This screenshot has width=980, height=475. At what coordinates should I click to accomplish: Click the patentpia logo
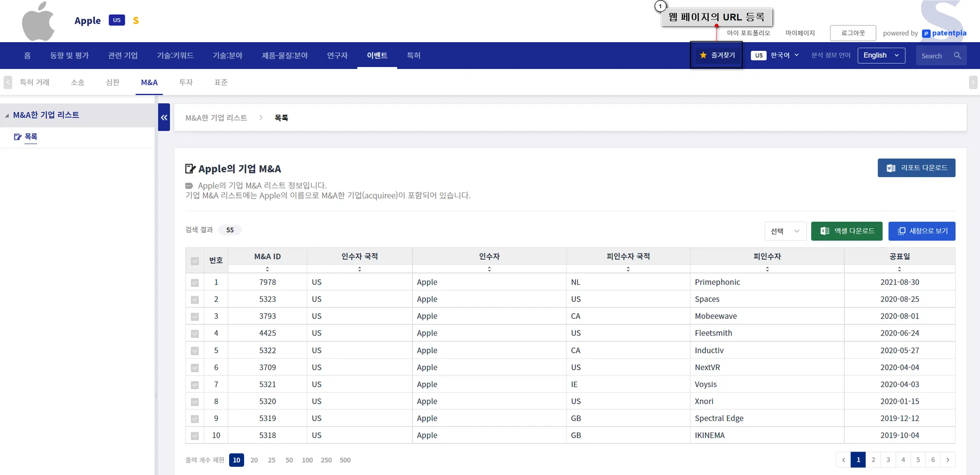click(944, 33)
